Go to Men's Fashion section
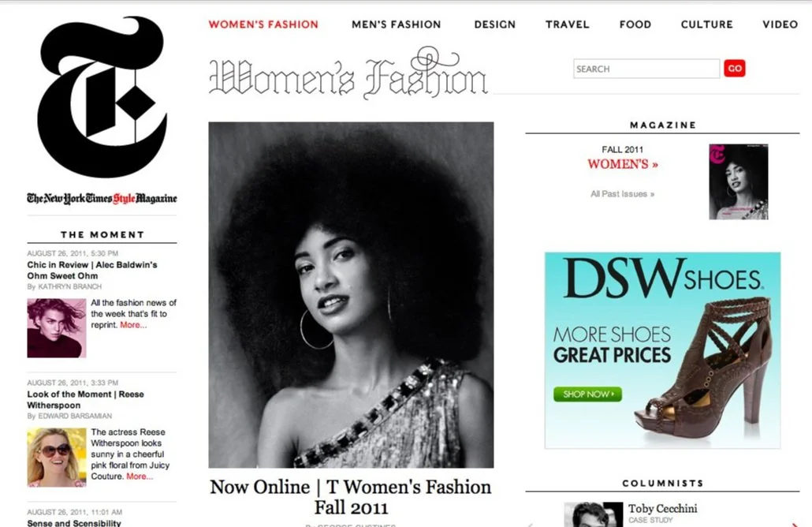Screen dimensions: 812x527 coord(397,24)
